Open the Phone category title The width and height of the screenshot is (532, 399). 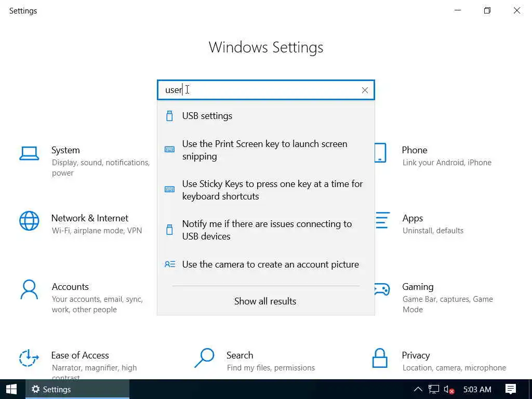pyautogui.click(x=414, y=150)
